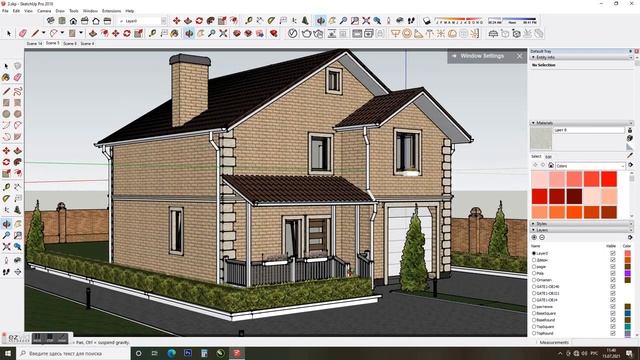Pick the Select arrow tool in top toolbar
The image size is (640, 360).
click(x=9, y=33)
